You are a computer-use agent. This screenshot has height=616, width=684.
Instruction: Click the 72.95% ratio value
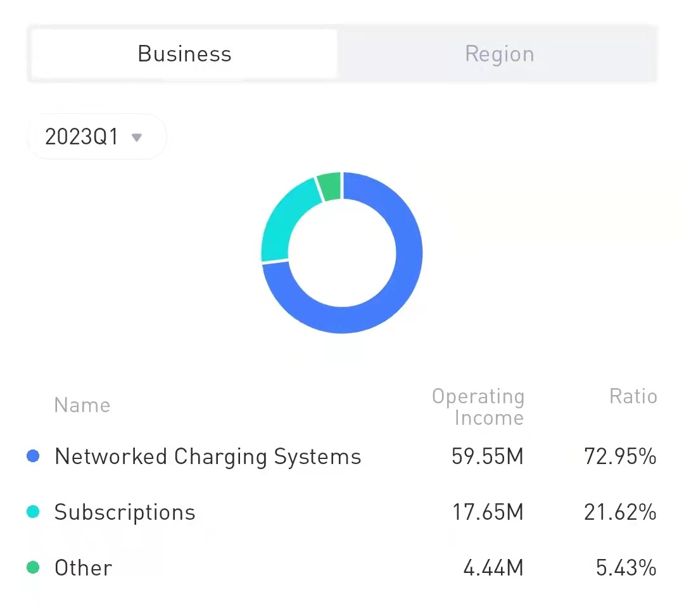click(x=619, y=456)
